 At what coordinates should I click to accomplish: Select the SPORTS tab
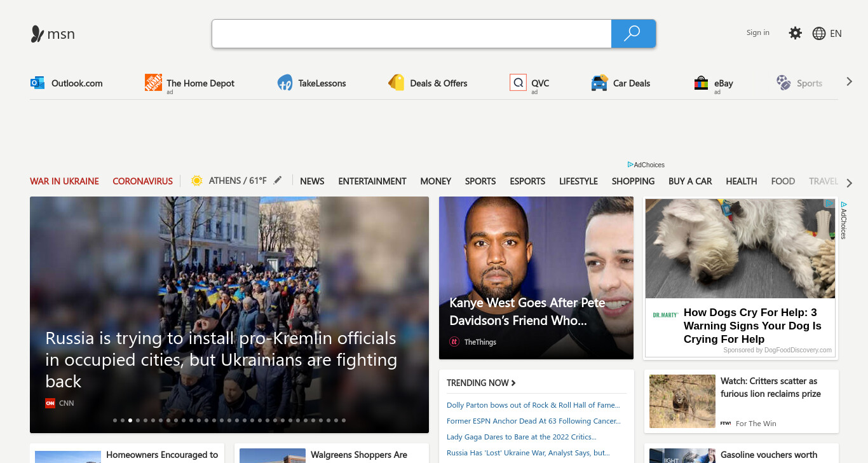[x=480, y=181]
